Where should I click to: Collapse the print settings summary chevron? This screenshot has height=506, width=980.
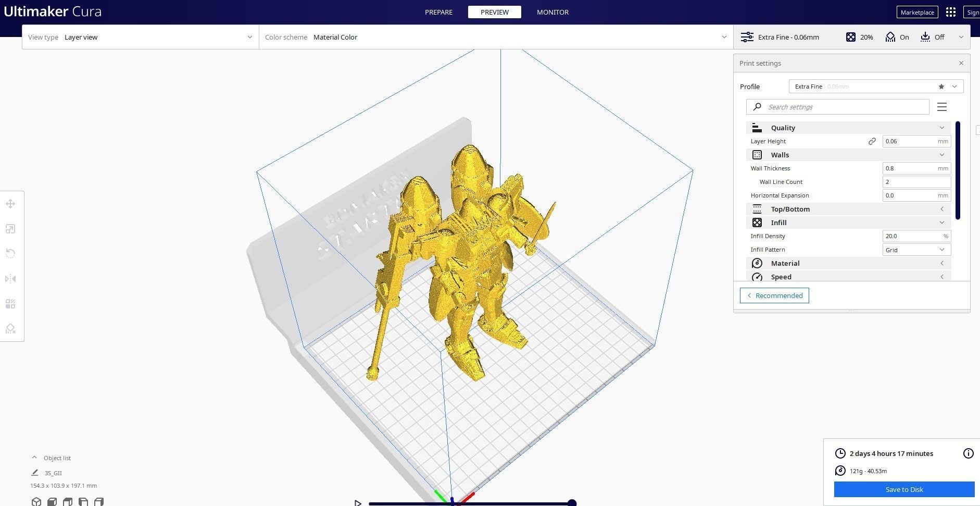click(961, 37)
